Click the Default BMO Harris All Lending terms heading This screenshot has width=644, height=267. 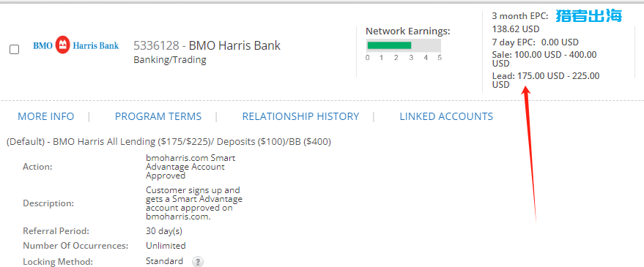(x=169, y=142)
